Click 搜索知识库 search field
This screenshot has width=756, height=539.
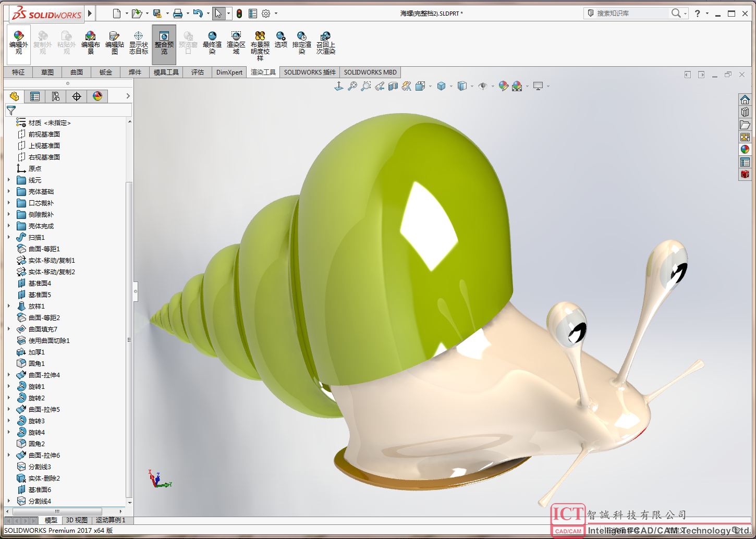pyautogui.click(x=632, y=14)
